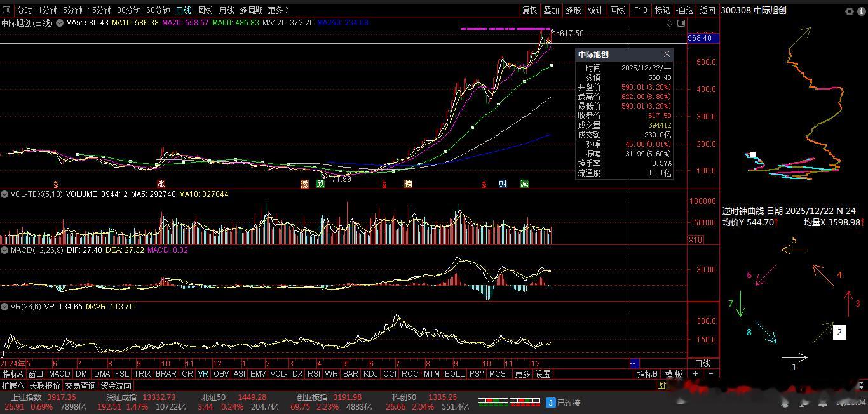Click the 减 marker on the chart
The height and width of the screenshot is (414, 868).
524,184
